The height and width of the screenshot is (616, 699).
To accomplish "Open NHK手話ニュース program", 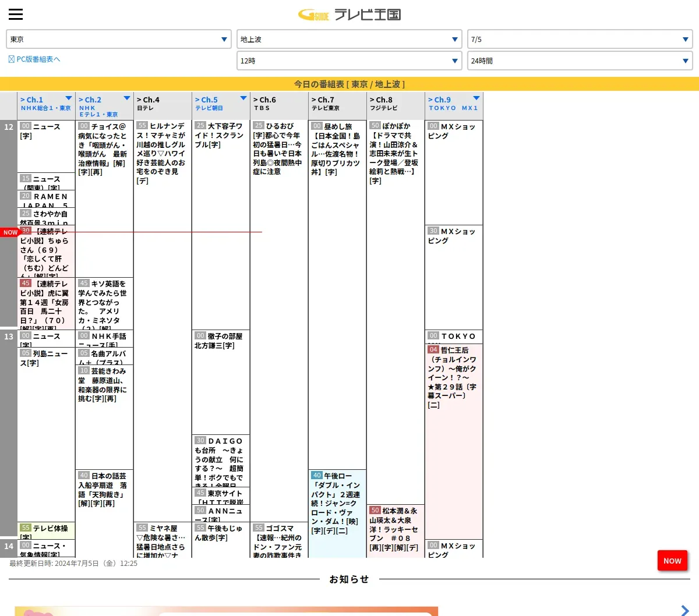I will tap(104, 339).
